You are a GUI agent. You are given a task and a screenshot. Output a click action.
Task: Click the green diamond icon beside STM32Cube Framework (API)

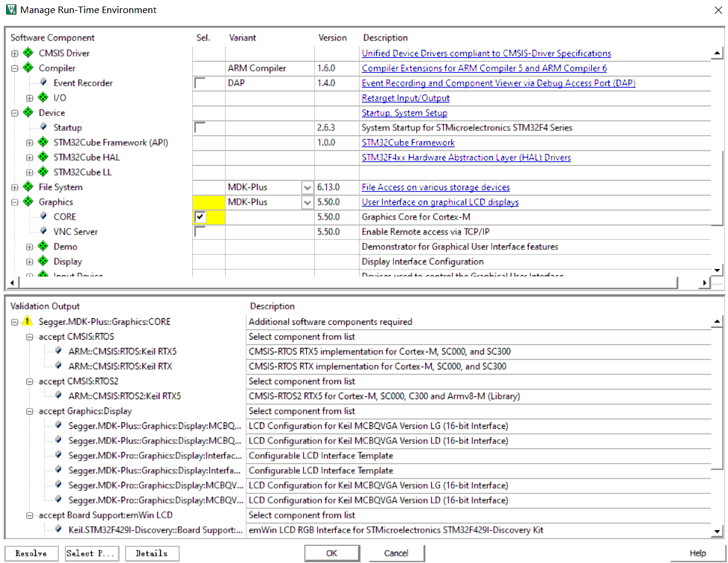(42, 142)
